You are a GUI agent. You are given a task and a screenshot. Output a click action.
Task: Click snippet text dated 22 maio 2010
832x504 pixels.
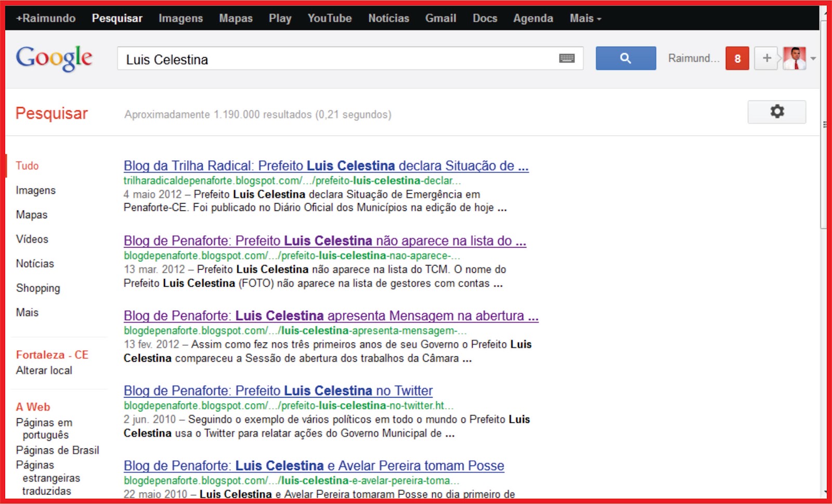click(319, 494)
